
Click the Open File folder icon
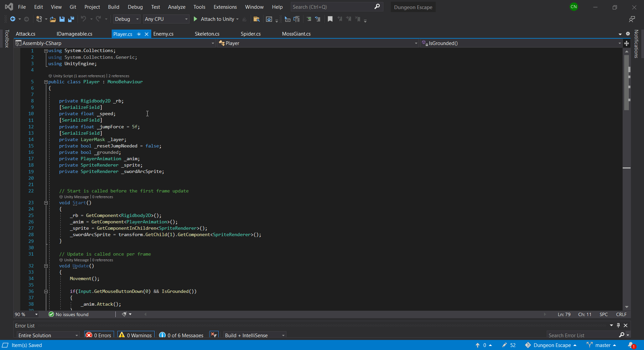click(53, 19)
